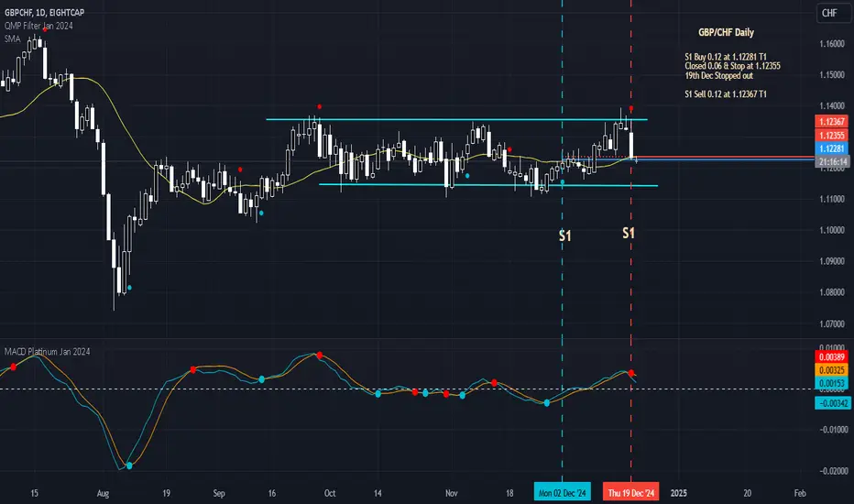Image resolution: width=854 pixels, height=504 pixels.
Task: Click the 1.07000 price axis label
Action: point(832,323)
